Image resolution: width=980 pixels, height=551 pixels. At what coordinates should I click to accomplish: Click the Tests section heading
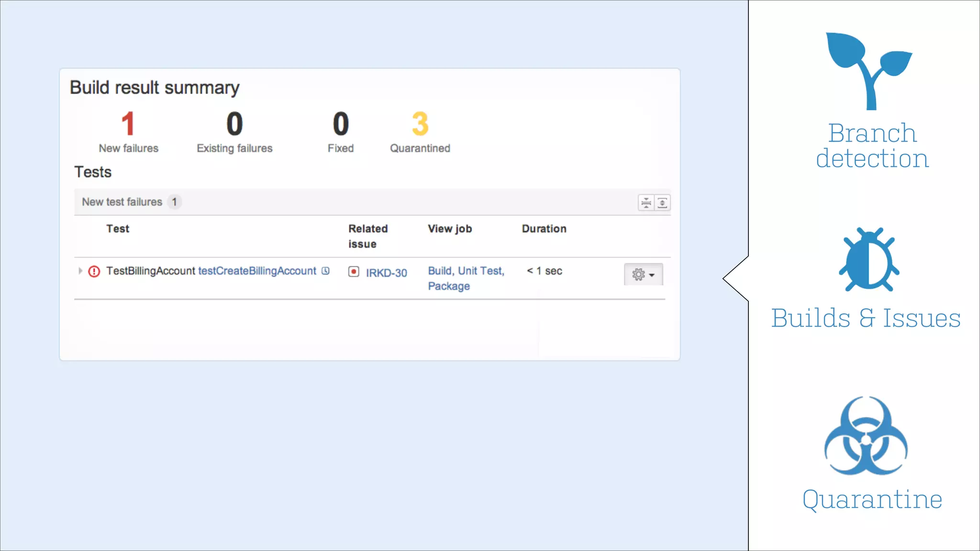pyautogui.click(x=93, y=172)
